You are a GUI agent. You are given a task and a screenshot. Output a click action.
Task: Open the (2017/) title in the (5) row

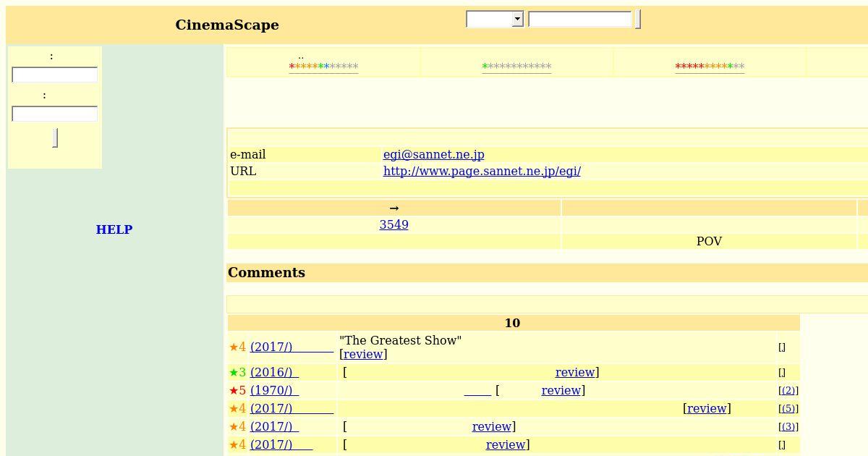click(x=292, y=408)
